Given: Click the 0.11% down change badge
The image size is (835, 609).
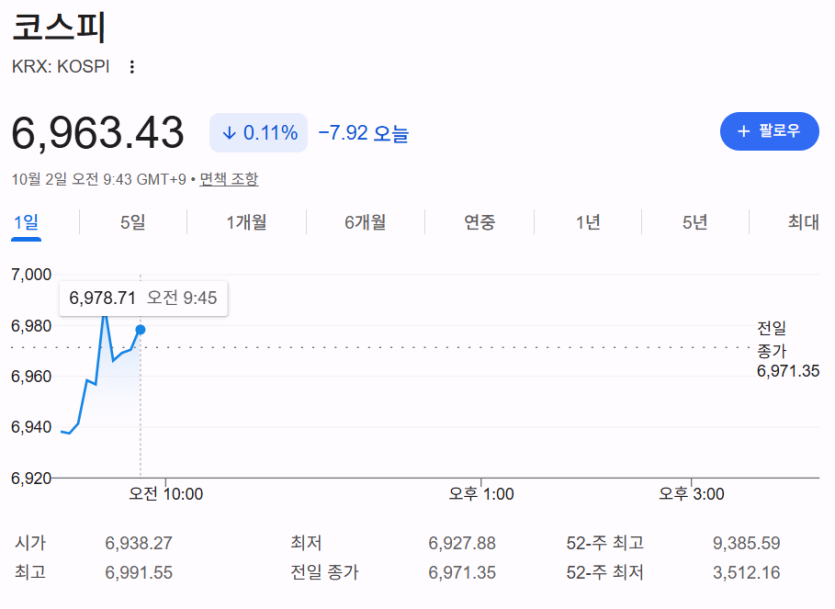Looking at the screenshot, I should tap(259, 133).
